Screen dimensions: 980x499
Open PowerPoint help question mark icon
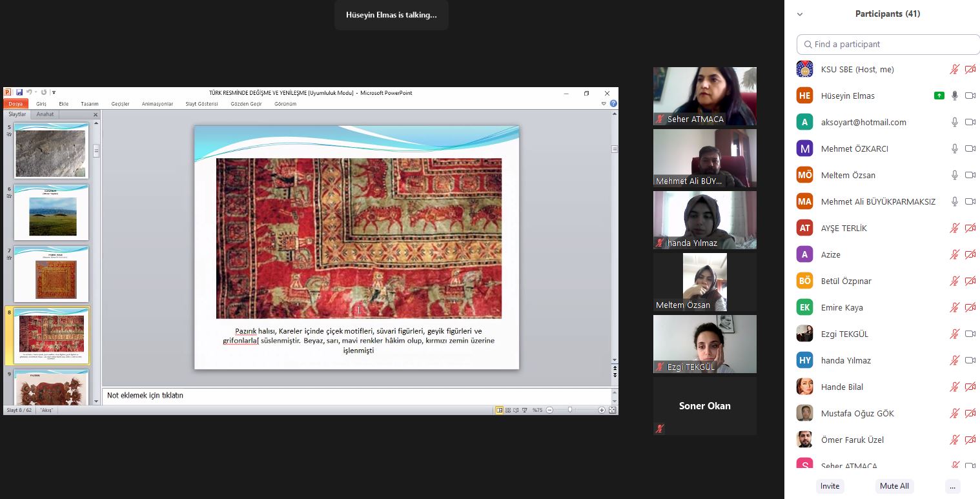tap(613, 103)
